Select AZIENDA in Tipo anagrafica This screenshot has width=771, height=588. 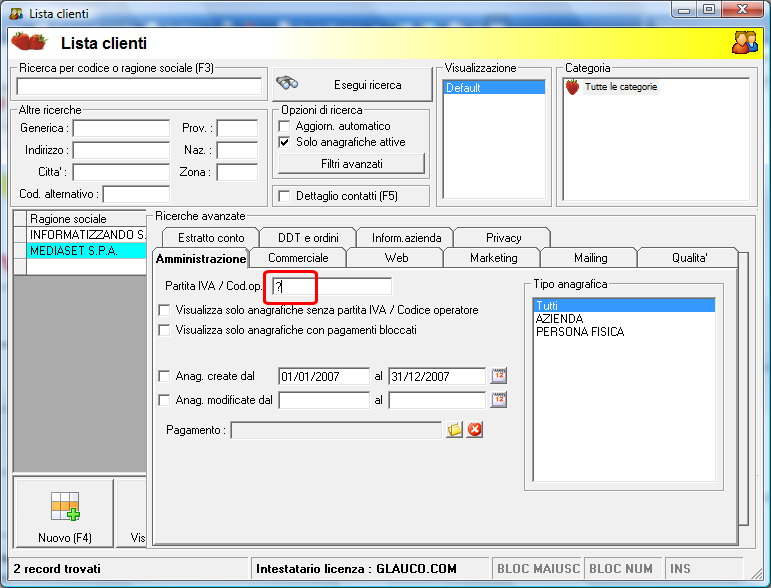624,319
